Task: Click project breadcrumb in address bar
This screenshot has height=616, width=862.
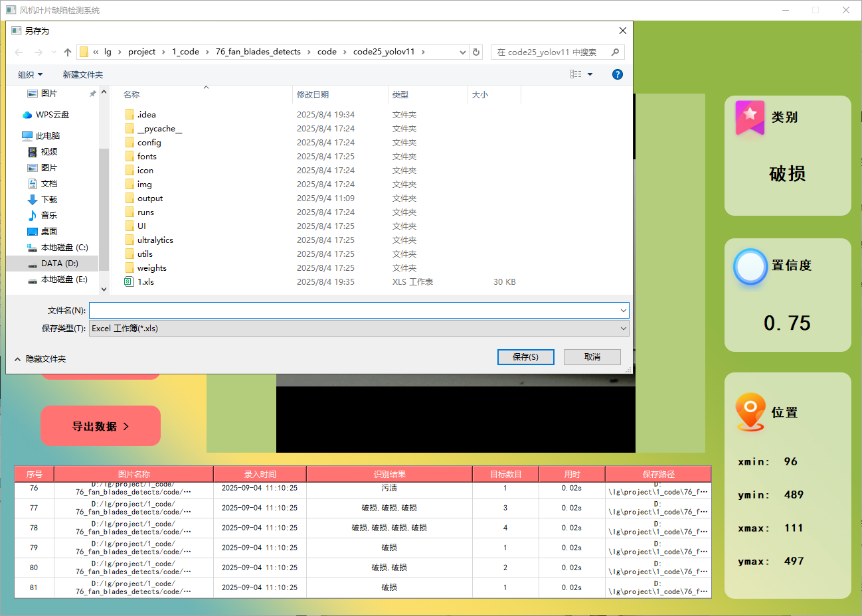Action: click(141, 52)
